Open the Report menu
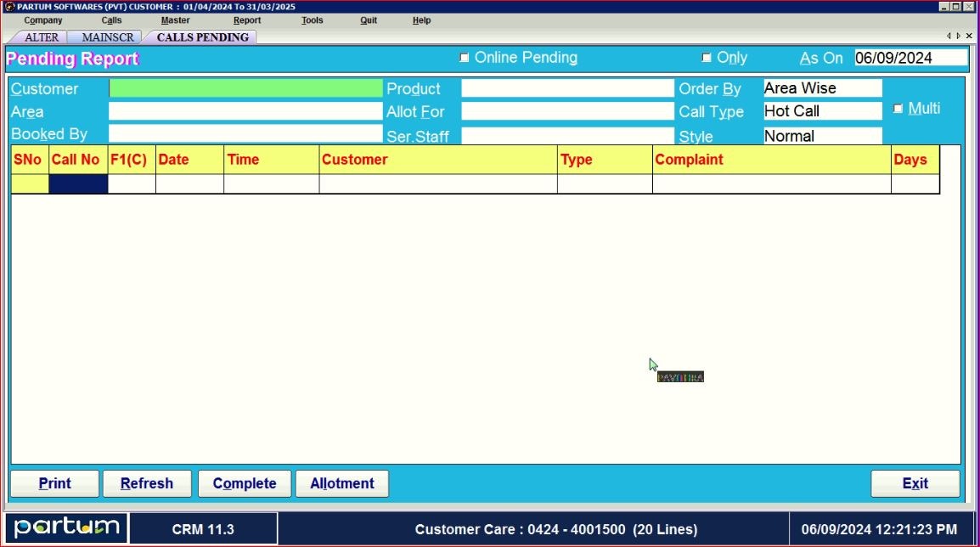The image size is (980, 547). click(246, 20)
